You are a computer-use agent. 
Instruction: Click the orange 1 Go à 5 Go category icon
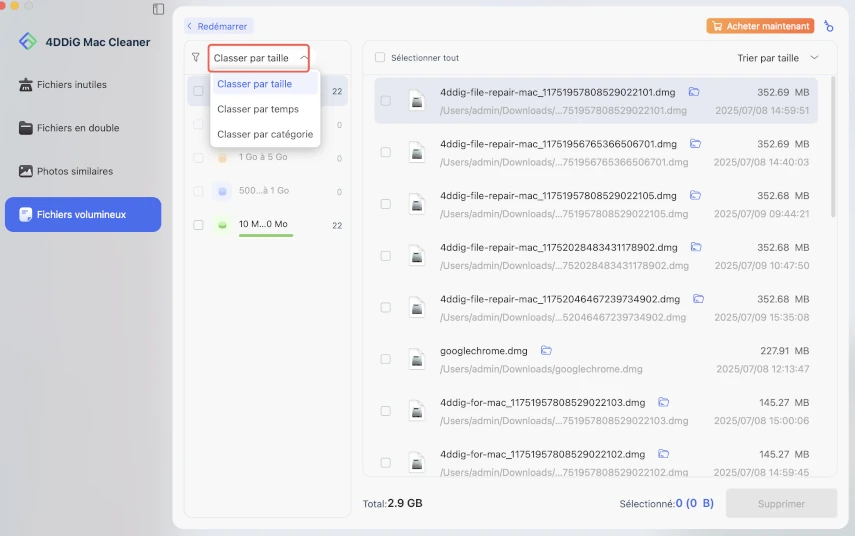click(222, 158)
